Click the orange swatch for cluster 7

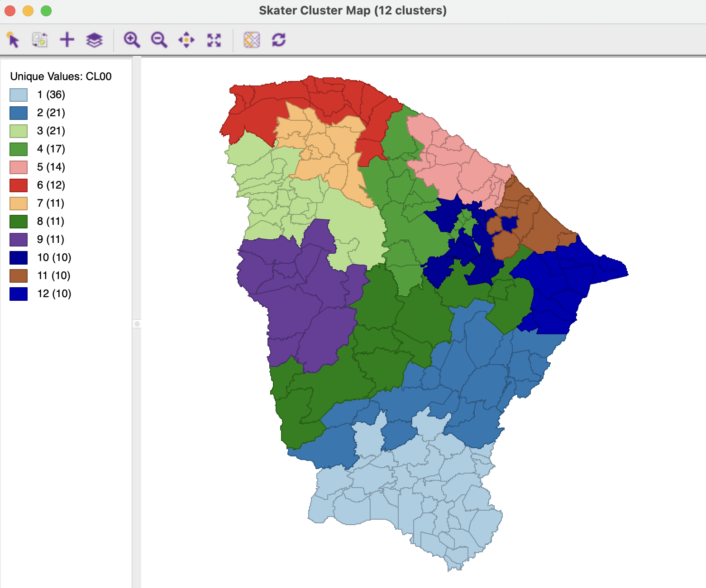(19, 204)
